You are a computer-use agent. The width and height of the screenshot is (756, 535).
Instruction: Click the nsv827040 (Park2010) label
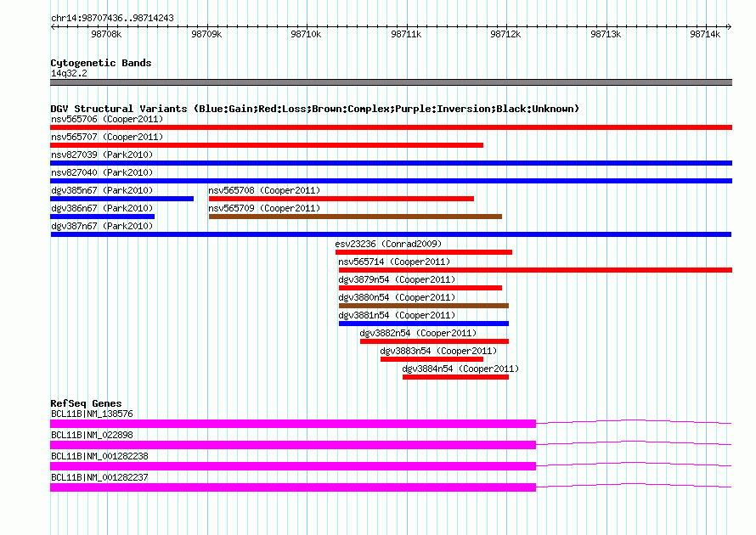point(102,172)
